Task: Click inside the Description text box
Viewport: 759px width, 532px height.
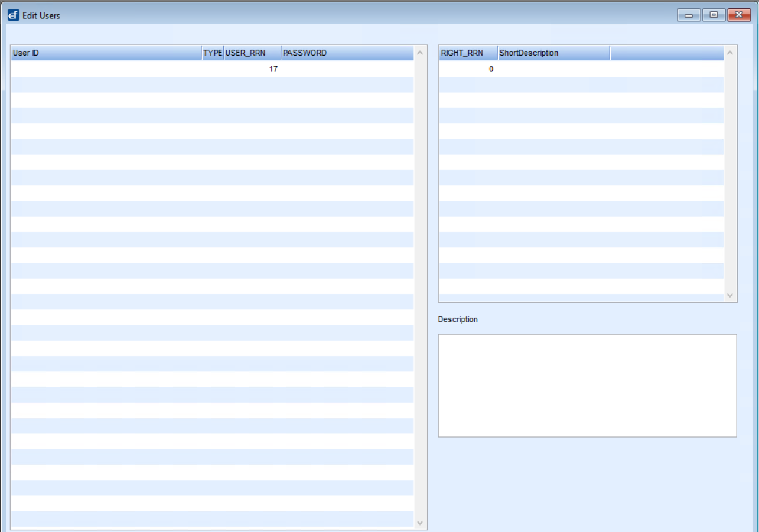Action: click(587, 386)
